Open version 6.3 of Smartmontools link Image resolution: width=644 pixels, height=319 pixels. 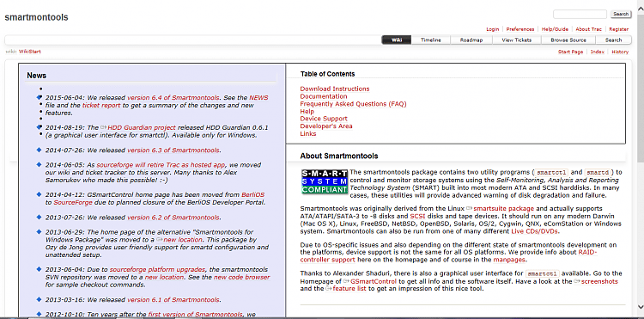173,150
